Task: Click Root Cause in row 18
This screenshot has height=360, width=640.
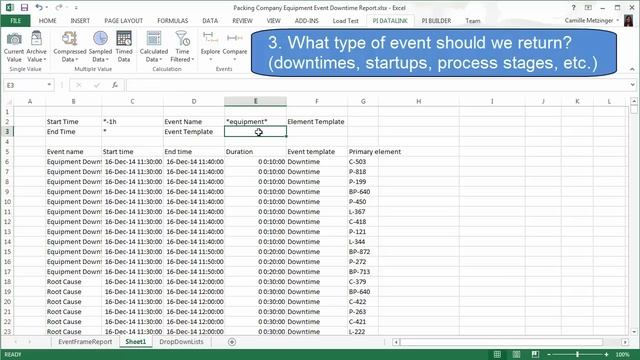Action: pos(73,282)
